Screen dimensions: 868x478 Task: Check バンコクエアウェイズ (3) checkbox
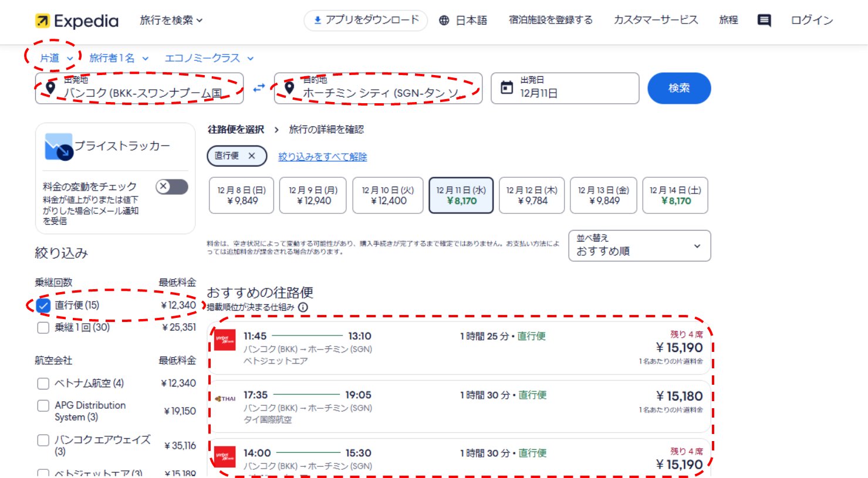pyautogui.click(x=43, y=440)
